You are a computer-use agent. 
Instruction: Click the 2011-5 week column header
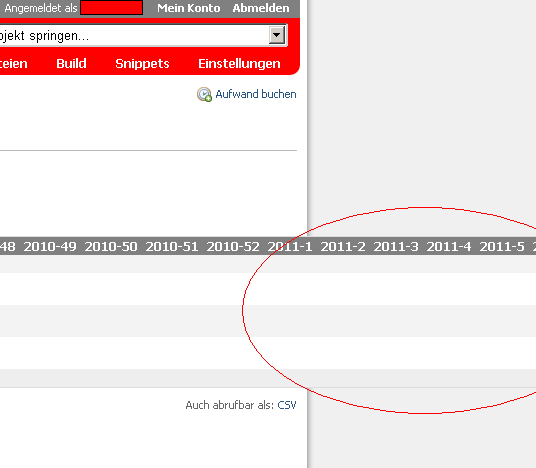click(502, 246)
